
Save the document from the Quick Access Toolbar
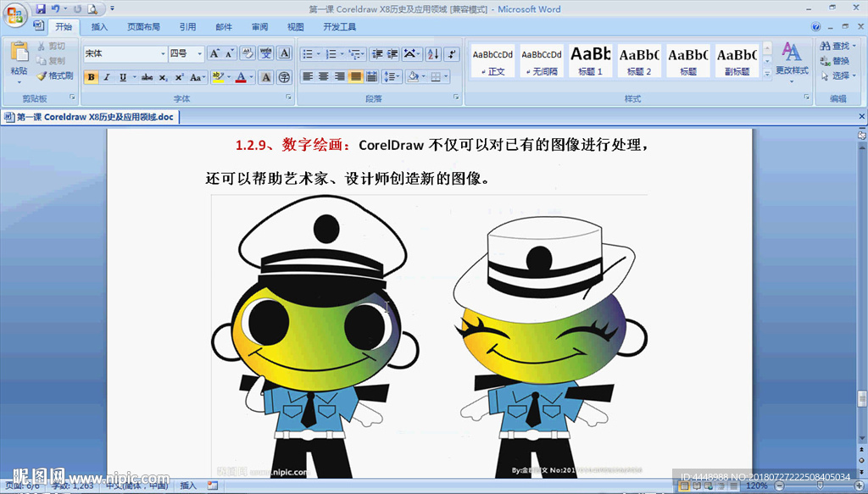(x=41, y=8)
